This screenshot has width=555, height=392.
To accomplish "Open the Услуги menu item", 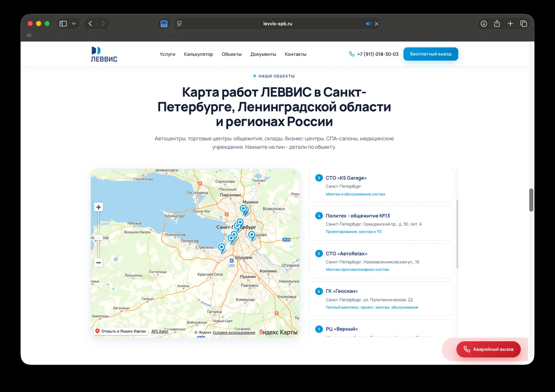I will point(167,54).
